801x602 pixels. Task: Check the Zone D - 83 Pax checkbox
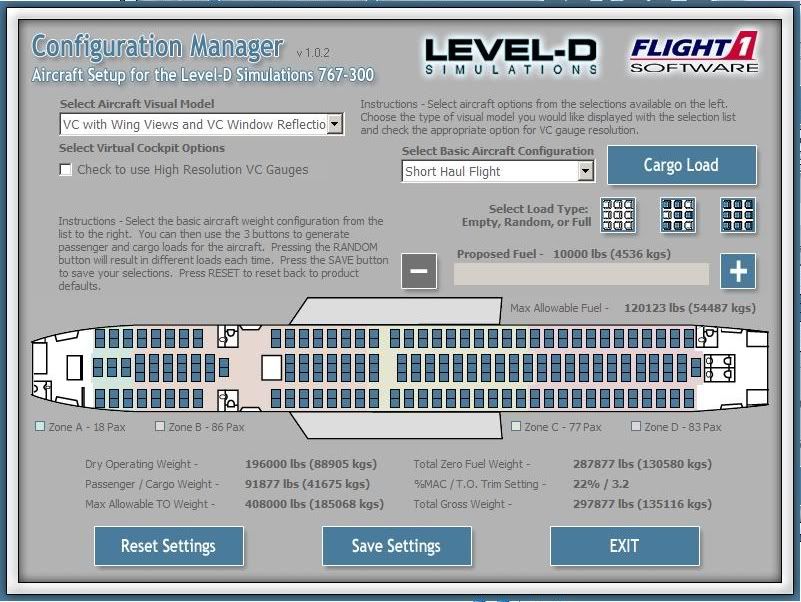click(636, 425)
